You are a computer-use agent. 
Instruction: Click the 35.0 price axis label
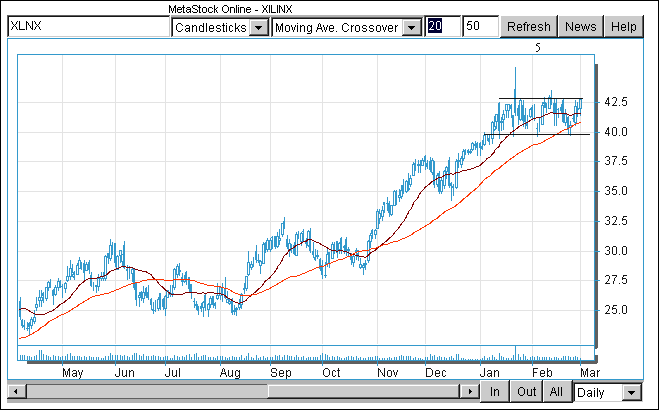tap(615, 191)
